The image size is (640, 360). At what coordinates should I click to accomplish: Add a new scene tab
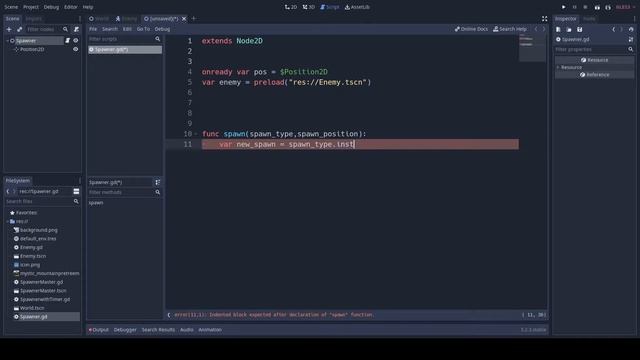[x=194, y=18]
